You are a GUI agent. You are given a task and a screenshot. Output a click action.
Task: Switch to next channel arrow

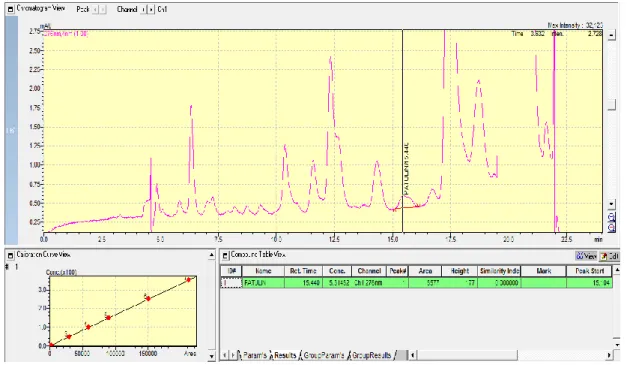click(x=151, y=9)
